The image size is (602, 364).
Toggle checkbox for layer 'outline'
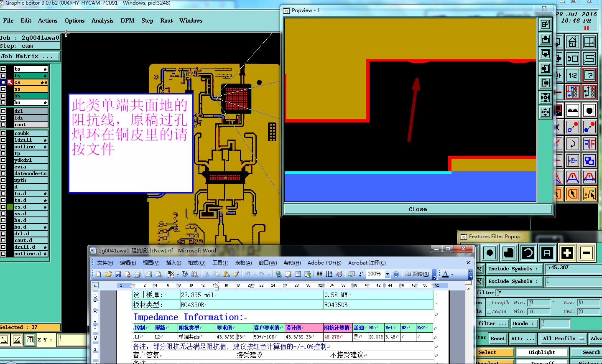pyautogui.click(x=3, y=147)
